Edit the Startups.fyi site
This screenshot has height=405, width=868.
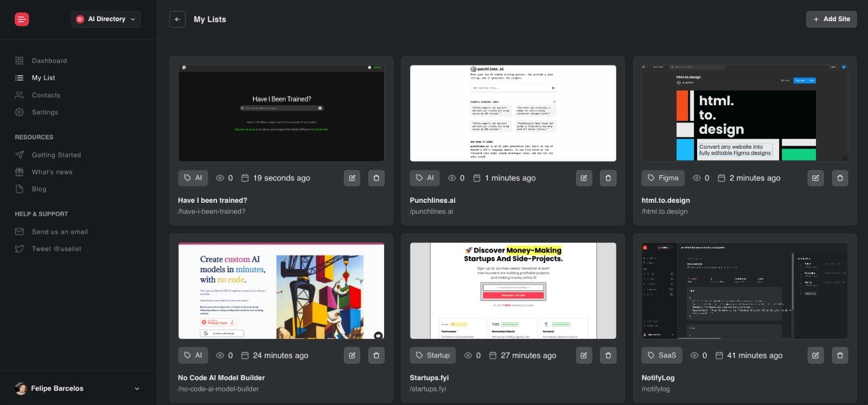pyautogui.click(x=584, y=356)
